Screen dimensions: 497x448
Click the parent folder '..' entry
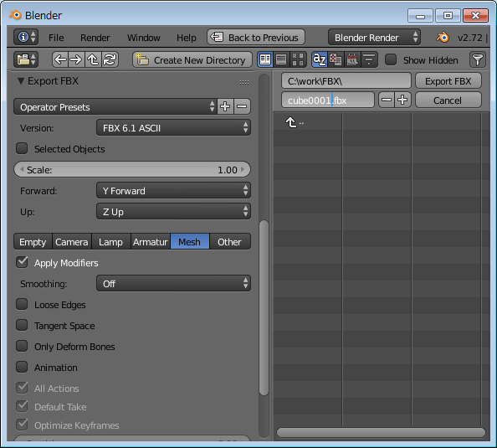[x=295, y=122]
